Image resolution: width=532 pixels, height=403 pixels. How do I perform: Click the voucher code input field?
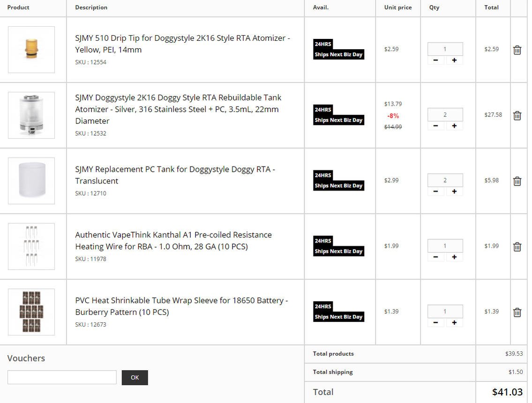coord(62,377)
